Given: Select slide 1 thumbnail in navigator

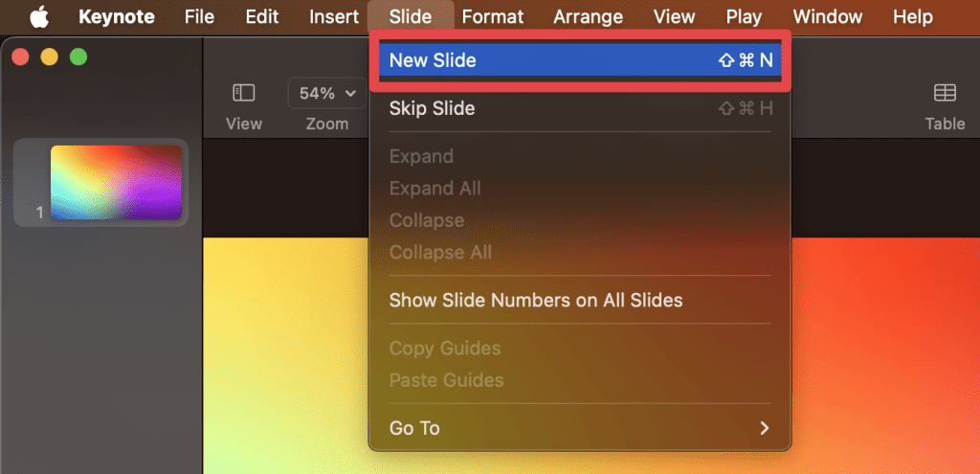Looking at the screenshot, I should click(x=116, y=183).
